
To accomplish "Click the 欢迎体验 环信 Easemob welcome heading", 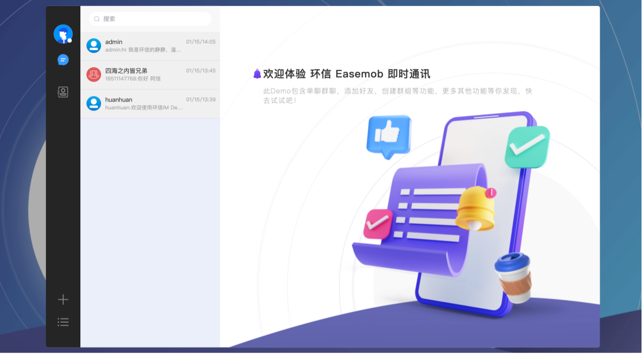I will pos(346,73).
